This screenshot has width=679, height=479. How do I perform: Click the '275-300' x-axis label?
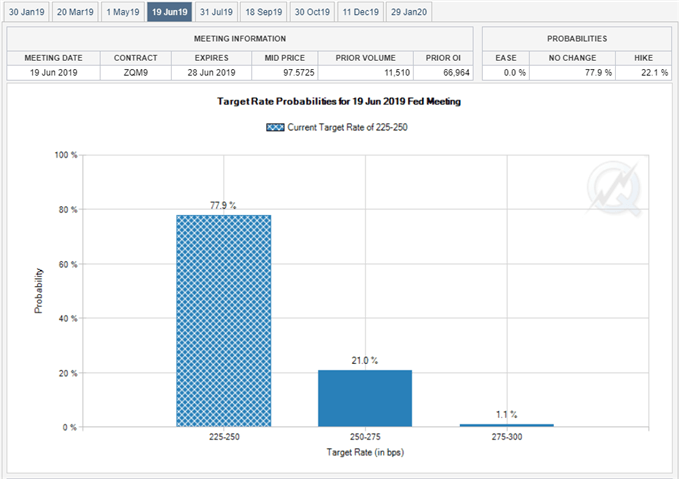[507, 437]
